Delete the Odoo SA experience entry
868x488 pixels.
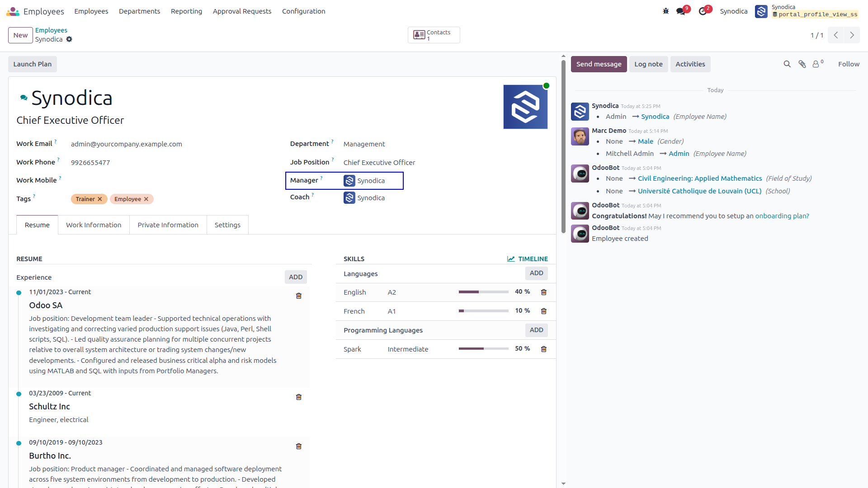coord(298,296)
